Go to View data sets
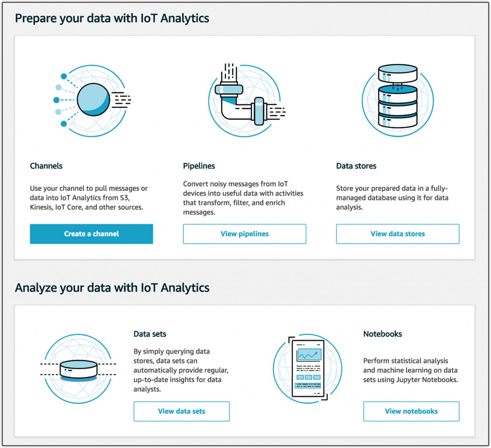Screen dimensions: 491x448 point(182,411)
